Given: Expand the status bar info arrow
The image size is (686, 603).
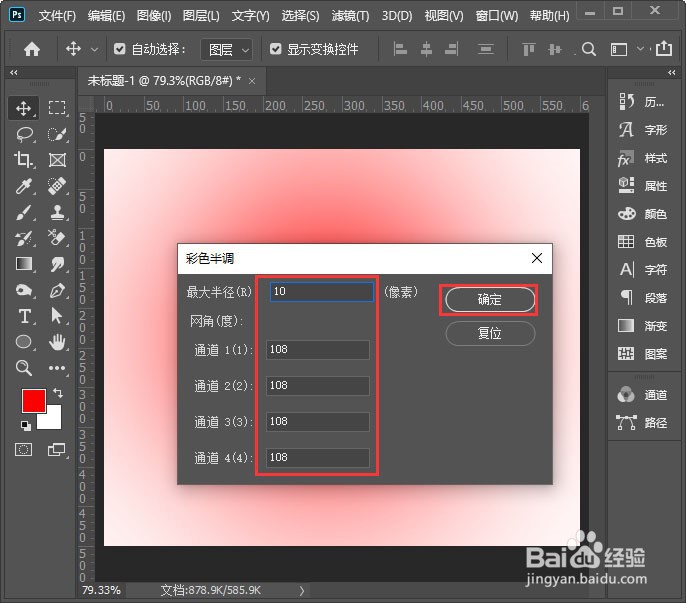Looking at the screenshot, I should pos(302,591).
